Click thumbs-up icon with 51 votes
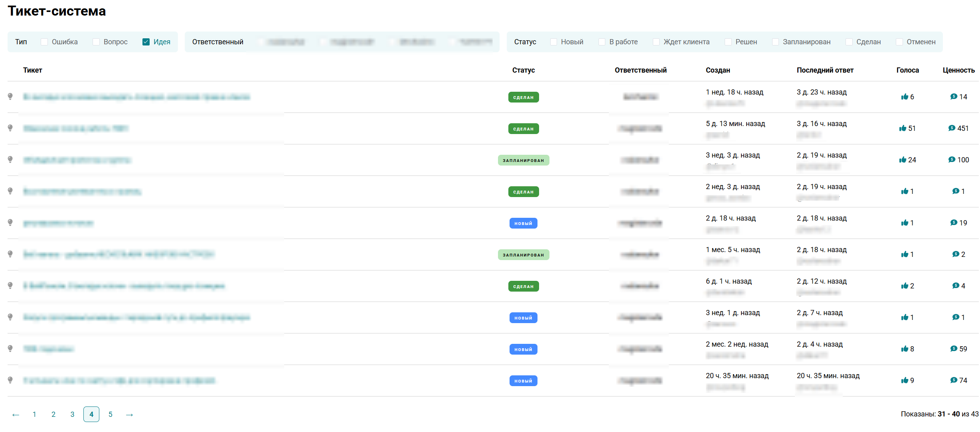The height and width of the screenshot is (432, 980). point(903,128)
